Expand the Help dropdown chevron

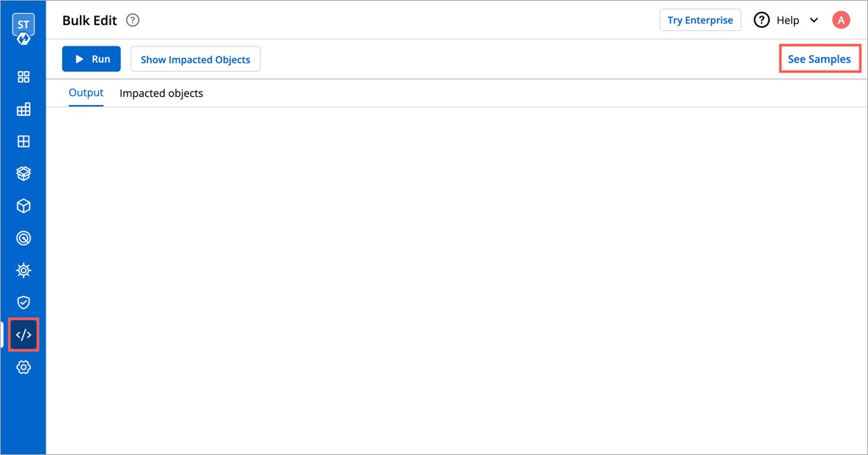[x=814, y=21]
